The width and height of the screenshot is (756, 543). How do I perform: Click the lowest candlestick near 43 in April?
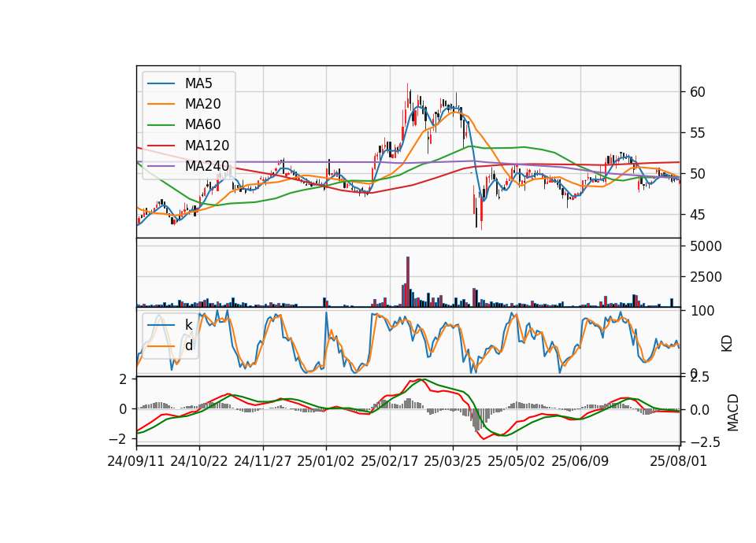click(x=480, y=212)
